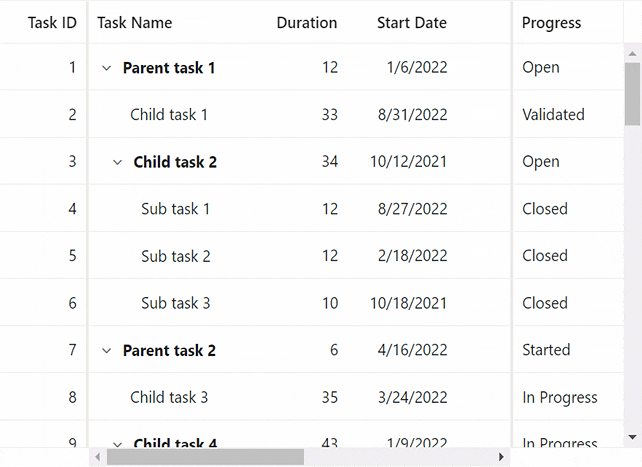Click the vertical scrollbar thumb
642x467 pixels.
(x=632, y=92)
